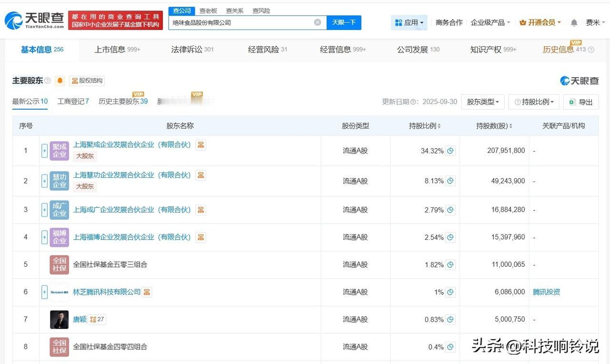This screenshot has height=364, width=610.
Task: Click the orange alert bell beside 主要股东
Action: pyautogui.click(x=60, y=81)
